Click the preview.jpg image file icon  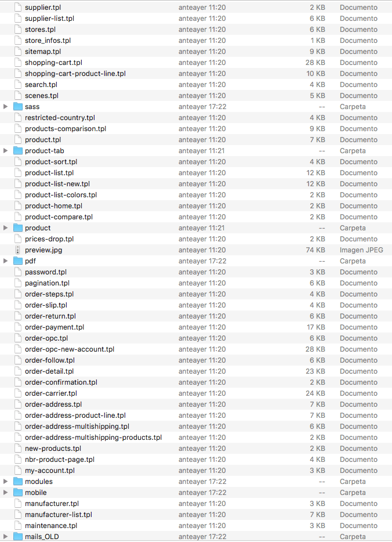pos(18,250)
